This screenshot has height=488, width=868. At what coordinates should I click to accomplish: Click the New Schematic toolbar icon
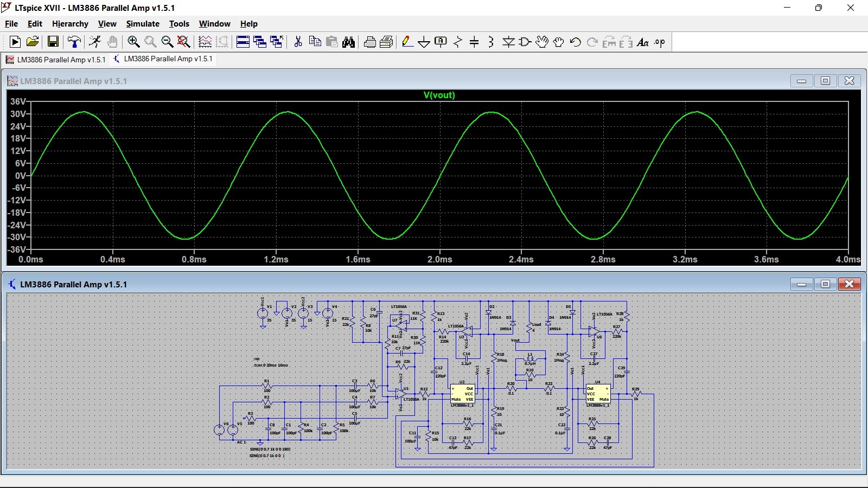(x=15, y=42)
